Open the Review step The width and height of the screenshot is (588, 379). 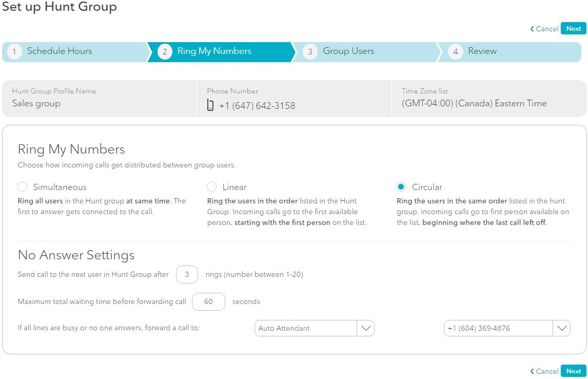[x=482, y=51]
